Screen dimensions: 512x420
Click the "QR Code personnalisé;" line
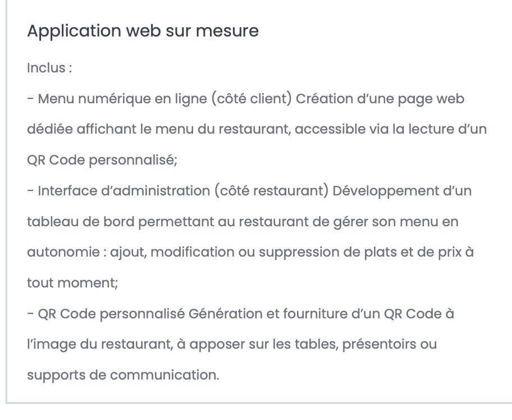pyautogui.click(x=102, y=161)
